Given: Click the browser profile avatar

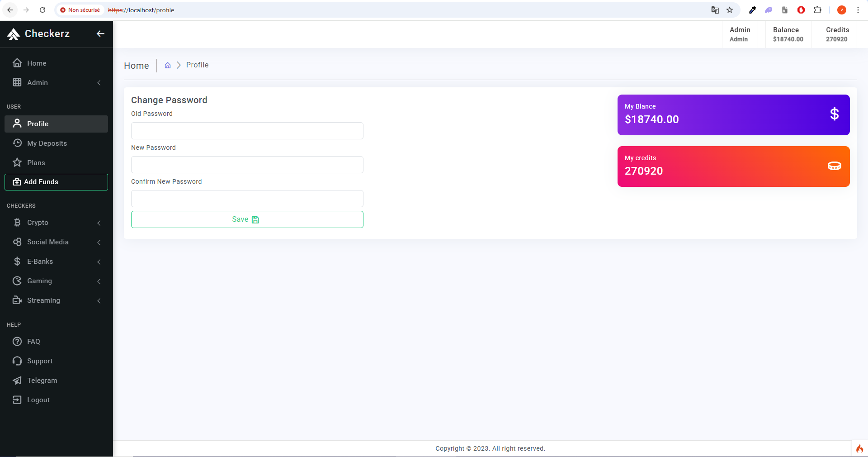Looking at the screenshot, I should pyautogui.click(x=842, y=10).
